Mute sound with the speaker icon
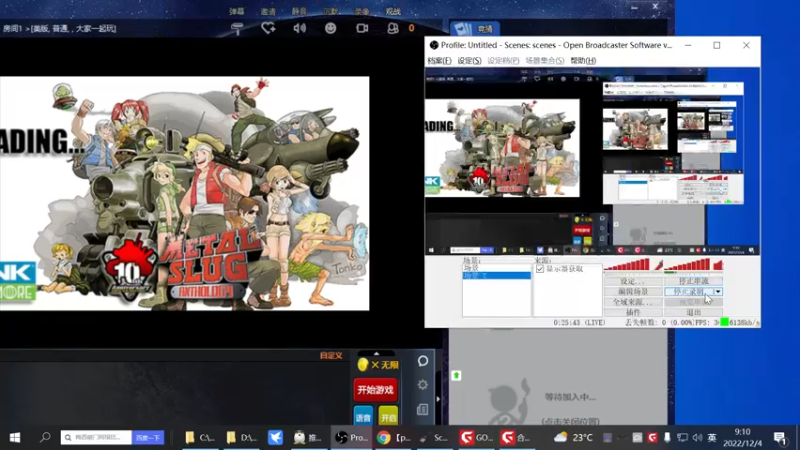The height and width of the screenshot is (450, 800). (x=299, y=28)
